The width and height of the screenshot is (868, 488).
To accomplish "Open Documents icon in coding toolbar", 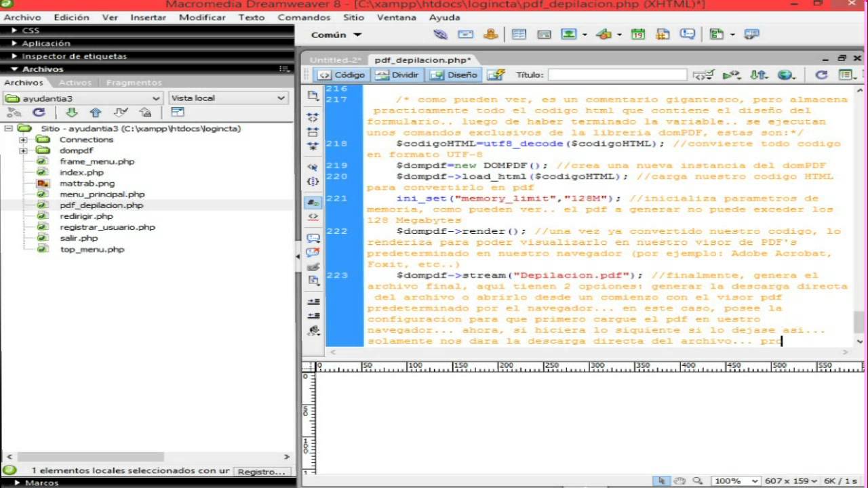I will [x=313, y=96].
